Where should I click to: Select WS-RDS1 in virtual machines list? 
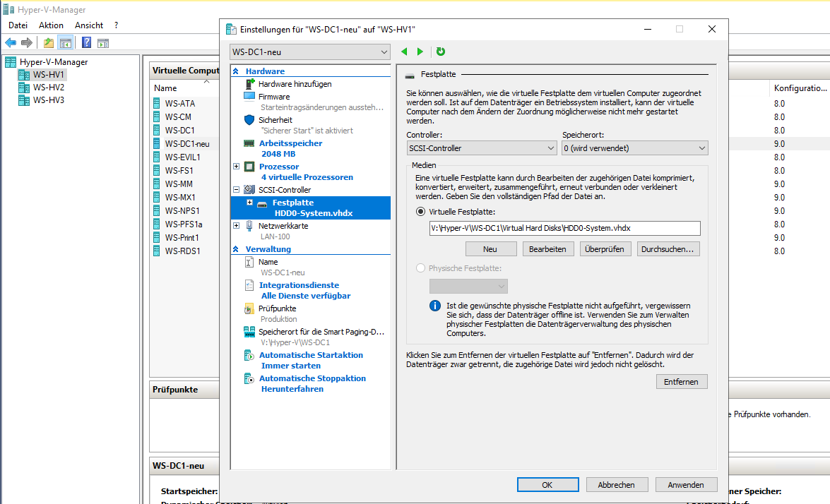pyautogui.click(x=183, y=251)
